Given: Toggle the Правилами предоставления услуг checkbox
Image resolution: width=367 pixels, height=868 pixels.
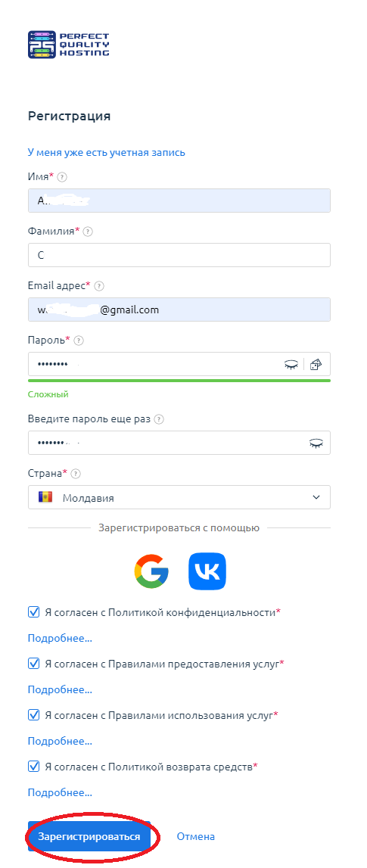Looking at the screenshot, I should click(34, 663).
